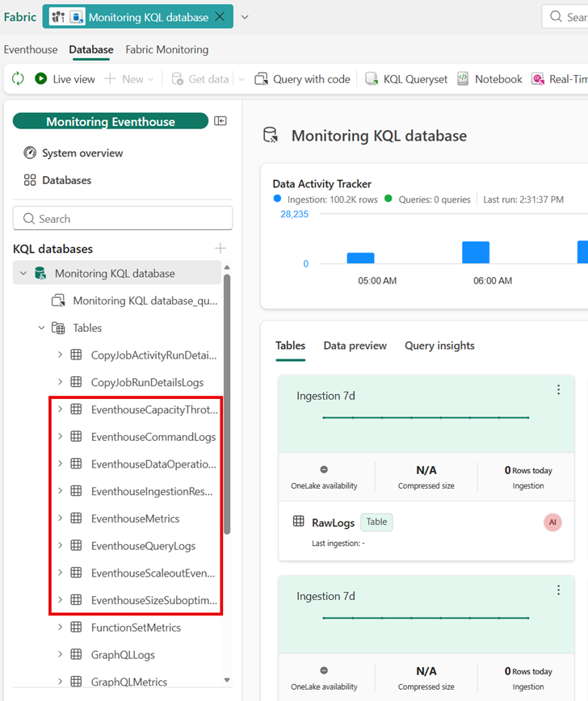Open the Query insights tab
This screenshot has height=701, width=588.
[439, 346]
